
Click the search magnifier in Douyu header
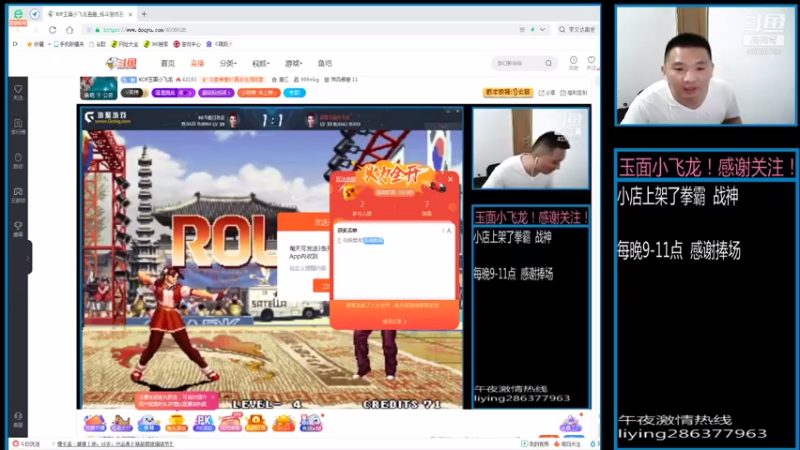click(548, 63)
